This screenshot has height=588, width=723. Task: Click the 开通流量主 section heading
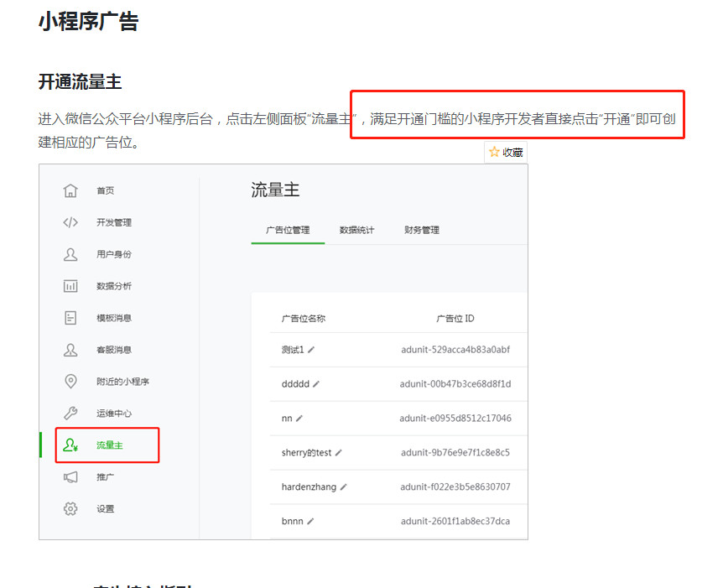pos(80,82)
